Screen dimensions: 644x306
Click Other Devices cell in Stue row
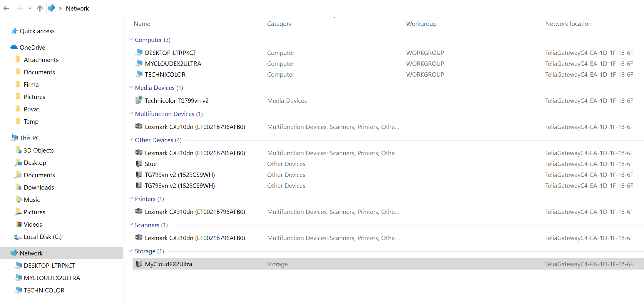286,164
